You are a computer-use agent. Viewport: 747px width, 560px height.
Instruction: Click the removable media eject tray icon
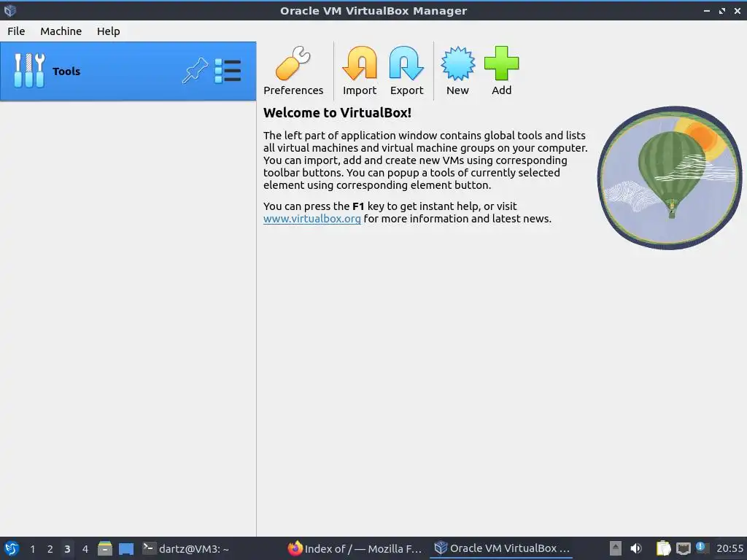[616, 548]
